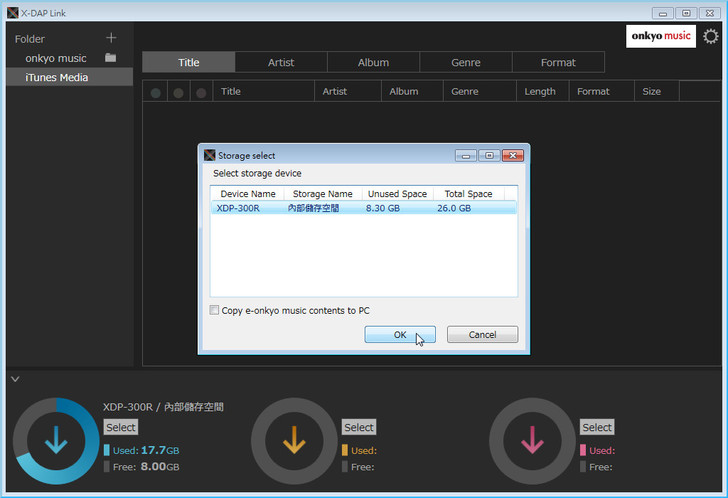Click X-DAP Link title bar app icon
Viewport: 728px width, 498px height.
13,13
